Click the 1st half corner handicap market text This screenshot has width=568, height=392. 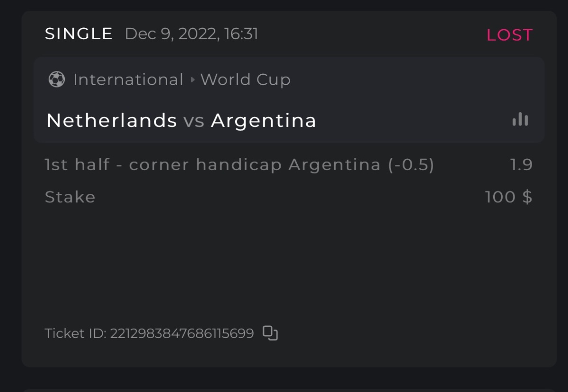164,165
